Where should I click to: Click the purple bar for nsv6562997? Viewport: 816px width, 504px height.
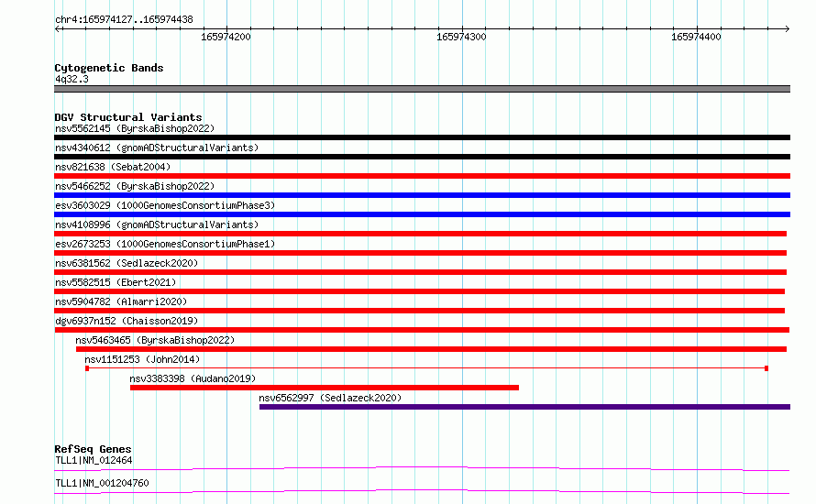(524, 407)
